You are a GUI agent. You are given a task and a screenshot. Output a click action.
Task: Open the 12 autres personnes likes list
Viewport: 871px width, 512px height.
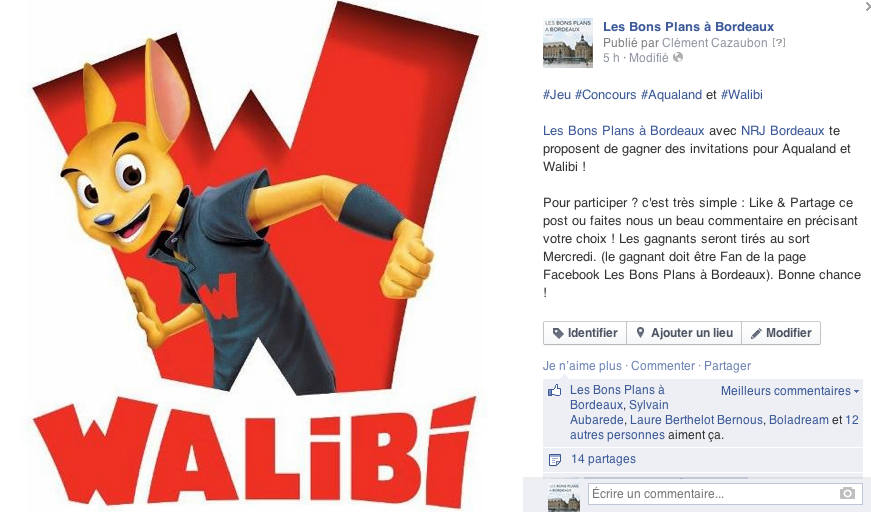(x=714, y=428)
